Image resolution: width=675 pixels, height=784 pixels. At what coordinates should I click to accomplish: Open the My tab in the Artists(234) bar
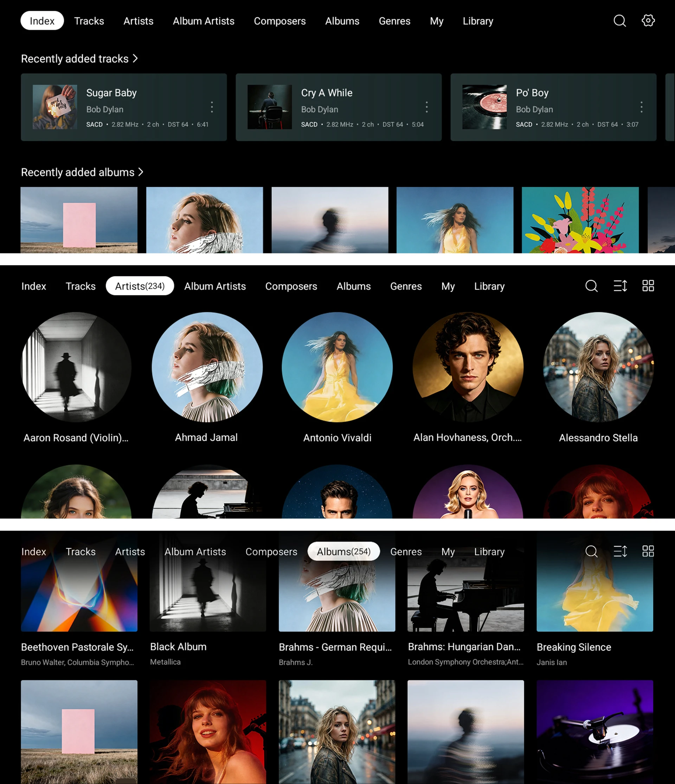(448, 286)
